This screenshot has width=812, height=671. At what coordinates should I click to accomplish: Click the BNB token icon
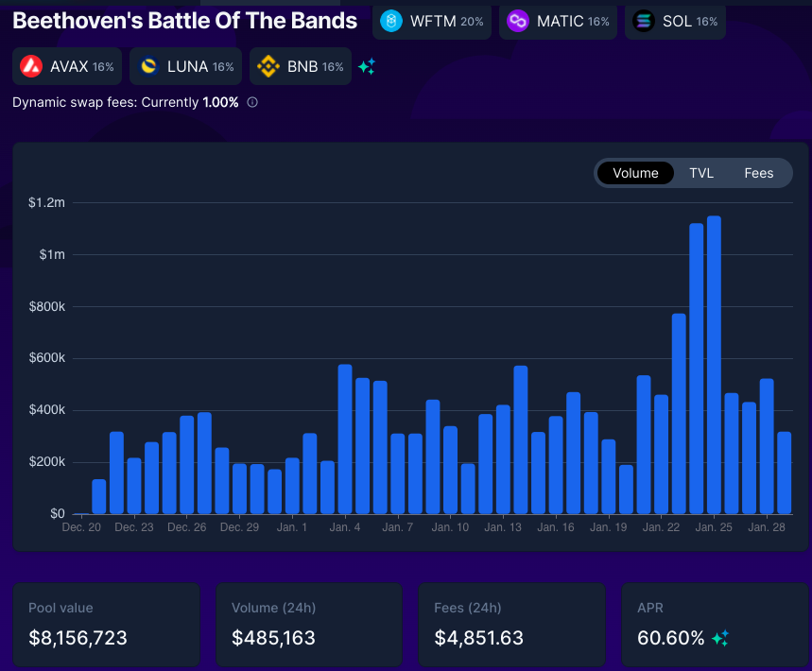point(268,66)
